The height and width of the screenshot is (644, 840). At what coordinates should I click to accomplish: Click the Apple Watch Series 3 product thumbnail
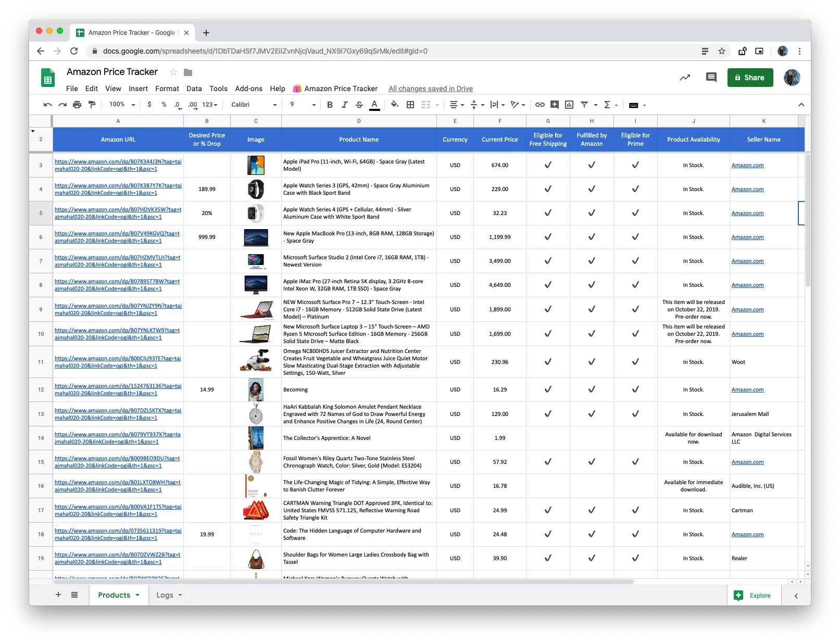(x=256, y=189)
